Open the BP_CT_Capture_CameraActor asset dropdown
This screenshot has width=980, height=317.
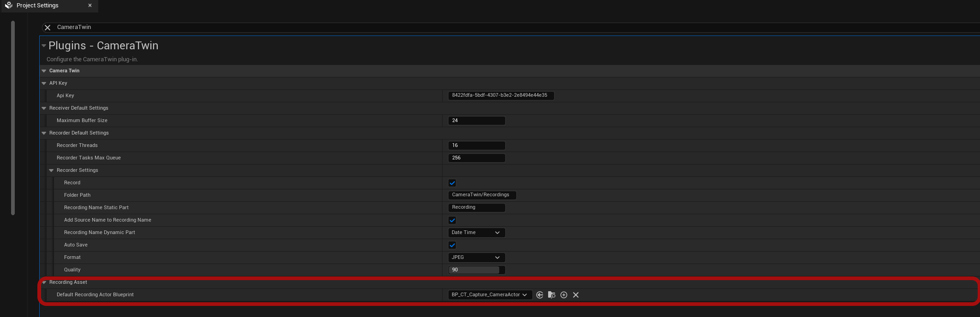[x=490, y=295]
